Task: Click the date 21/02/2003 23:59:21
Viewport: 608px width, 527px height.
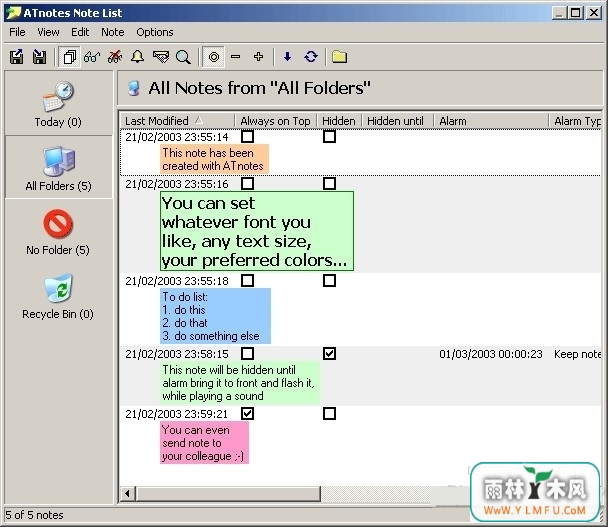Action: 176,414
